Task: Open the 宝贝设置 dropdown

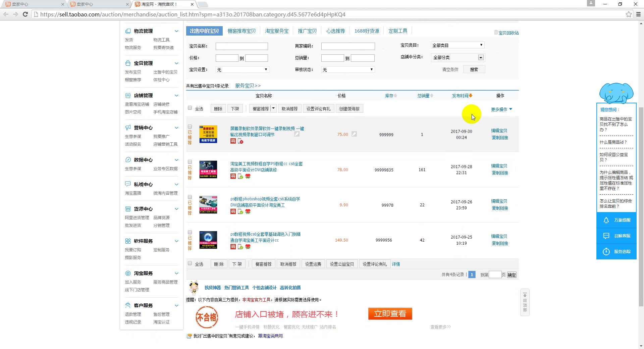Action: tap(242, 70)
